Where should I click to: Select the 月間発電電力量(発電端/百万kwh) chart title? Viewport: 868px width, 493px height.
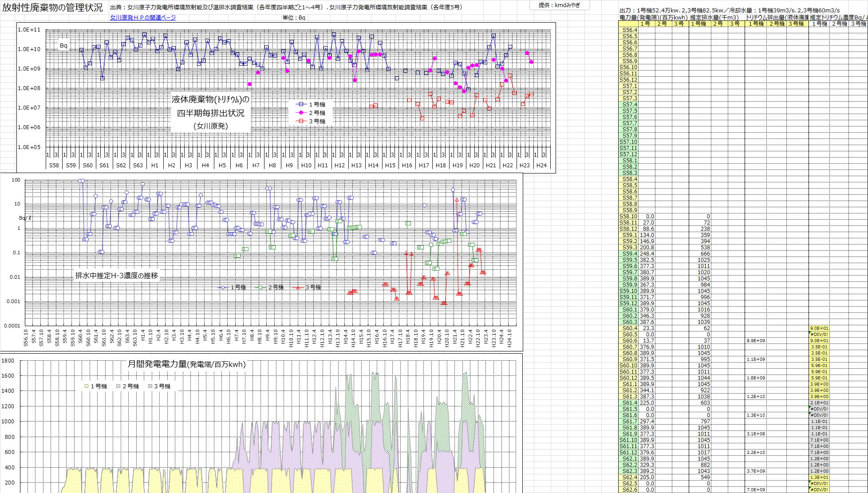point(187,364)
